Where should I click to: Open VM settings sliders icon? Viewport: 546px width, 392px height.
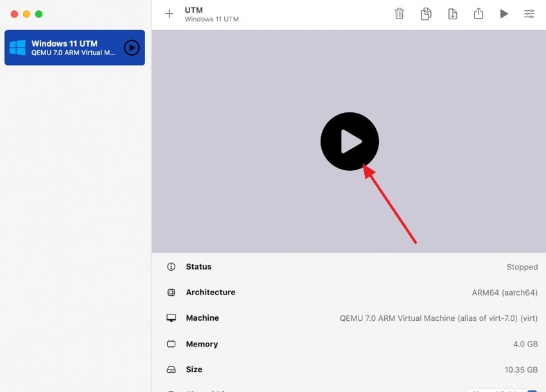(529, 14)
